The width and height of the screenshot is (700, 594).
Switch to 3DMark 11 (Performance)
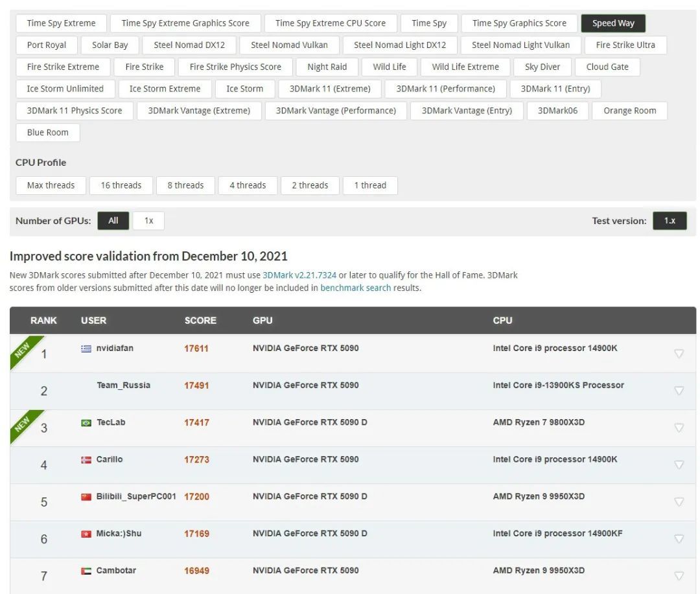445,89
